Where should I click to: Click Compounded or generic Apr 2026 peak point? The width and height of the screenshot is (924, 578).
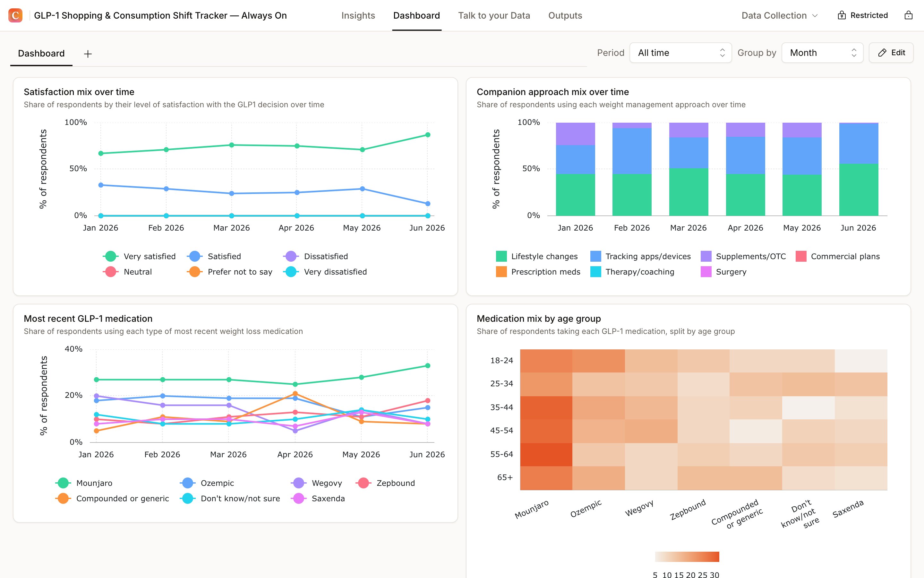[x=295, y=394]
